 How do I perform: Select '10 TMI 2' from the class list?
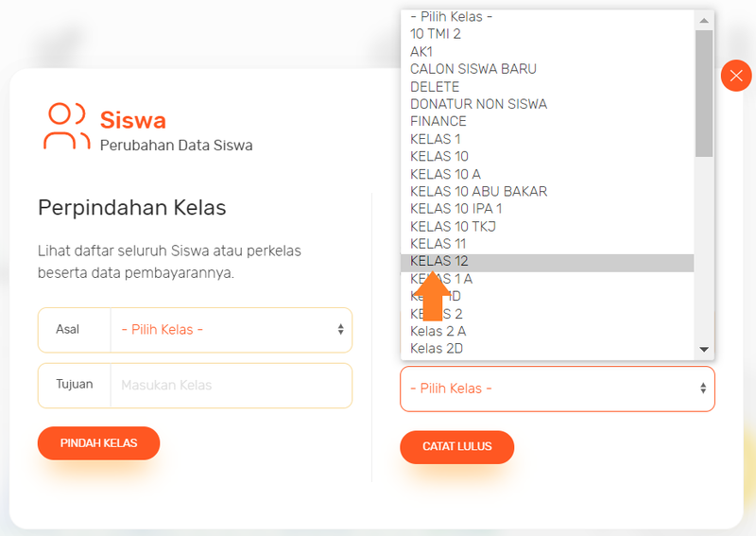[547, 34]
